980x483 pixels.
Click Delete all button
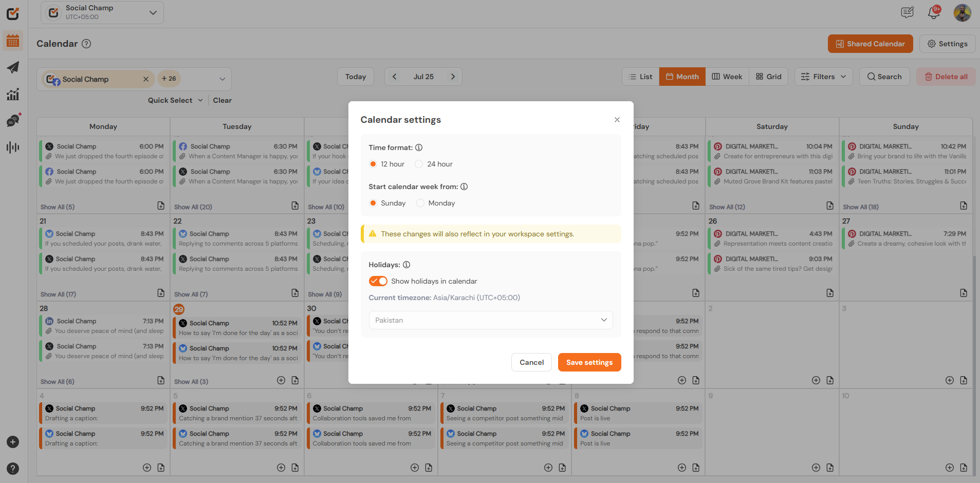click(x=946, y=77)
